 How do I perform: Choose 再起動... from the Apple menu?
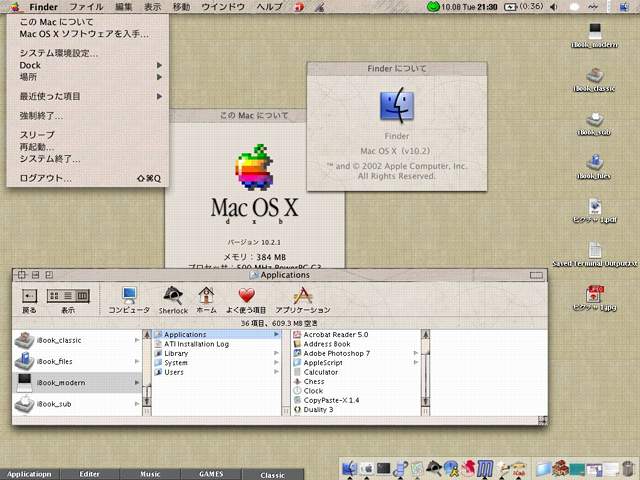pyautogui.click(x=88, y=147)
